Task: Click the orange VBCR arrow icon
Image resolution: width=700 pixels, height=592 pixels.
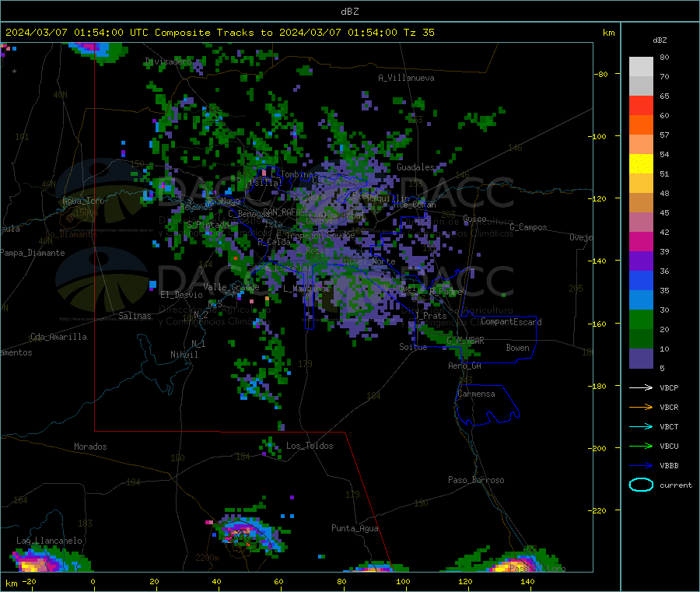Action: [641, 407]
